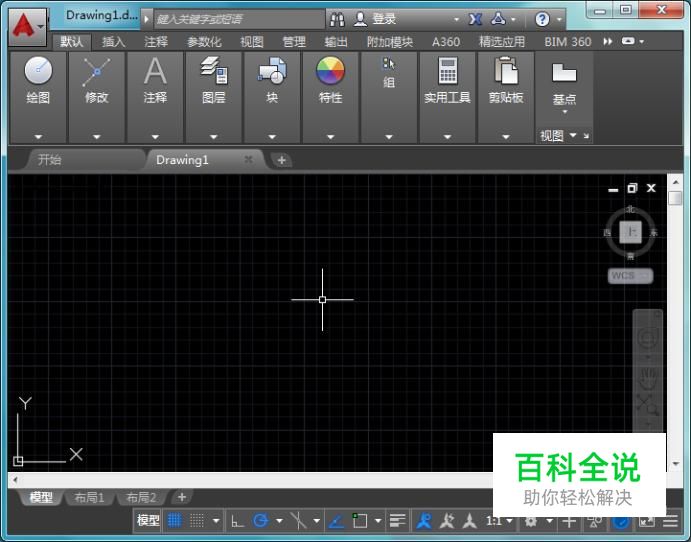Open the status bar customization menu icon
The height and width of the screenshot is (542, 691).
670,522
